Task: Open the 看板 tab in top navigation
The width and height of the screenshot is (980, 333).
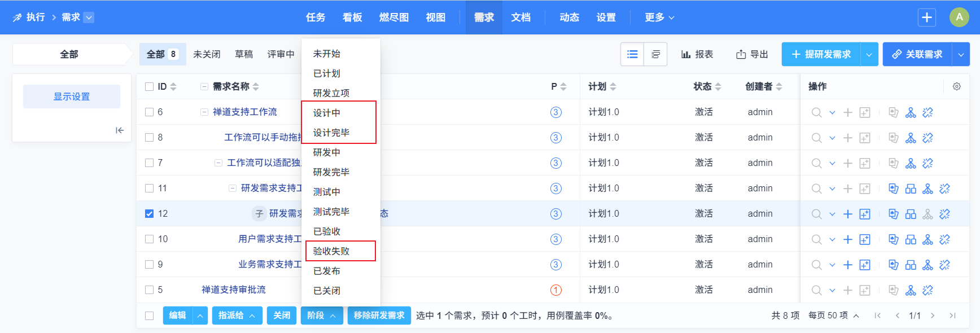Action: (352, 17)
